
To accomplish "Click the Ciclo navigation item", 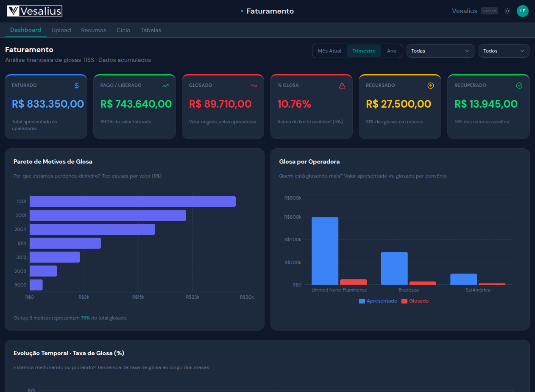I will click(x=123, y=30).
